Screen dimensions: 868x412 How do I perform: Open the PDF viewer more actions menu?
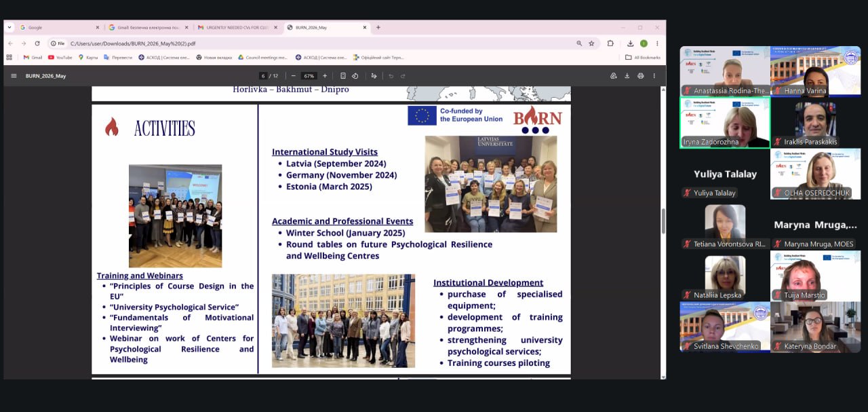(655, 76)
